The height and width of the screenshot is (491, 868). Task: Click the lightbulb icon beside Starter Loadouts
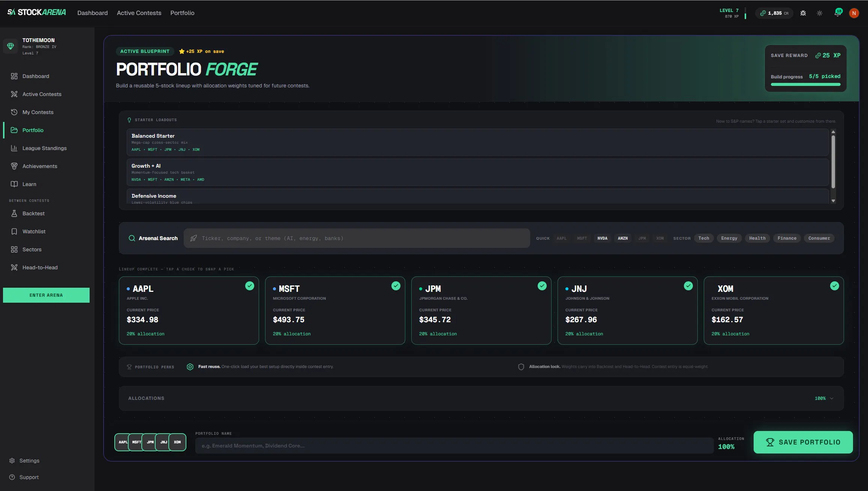[129, 120]
